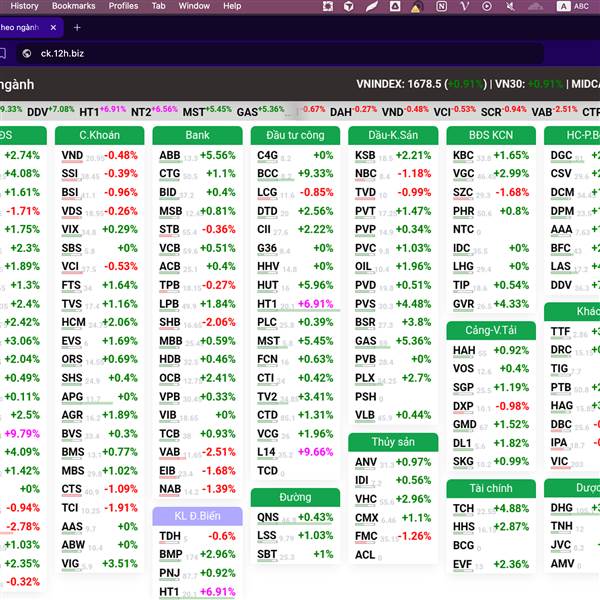Click the BĐS KCN sector header
The image size is (600, 600).
(491, 135)
